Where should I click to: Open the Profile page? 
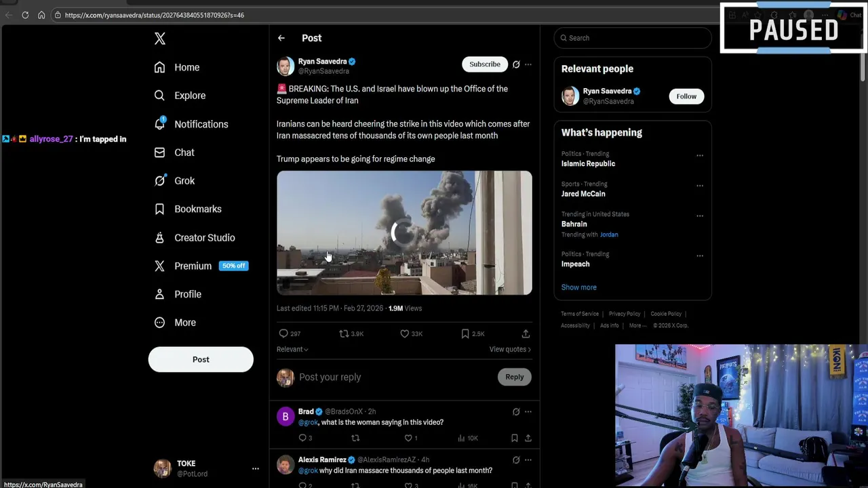point(178,294)
